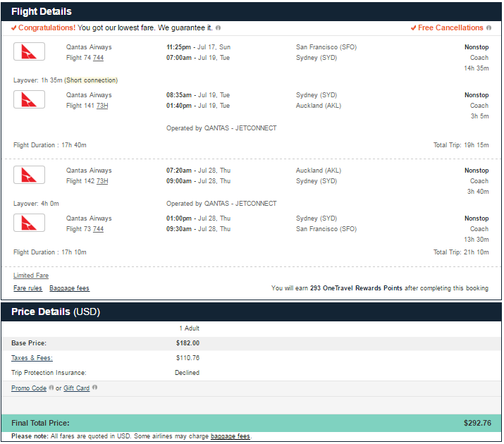Click the Free Cancellations text
Screen dimensions: 504x444
450,28
